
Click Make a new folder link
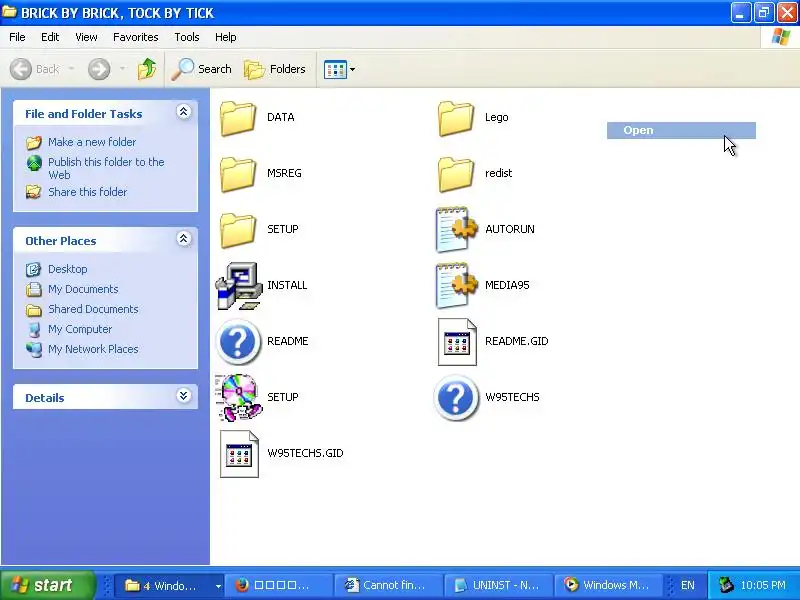92,142
